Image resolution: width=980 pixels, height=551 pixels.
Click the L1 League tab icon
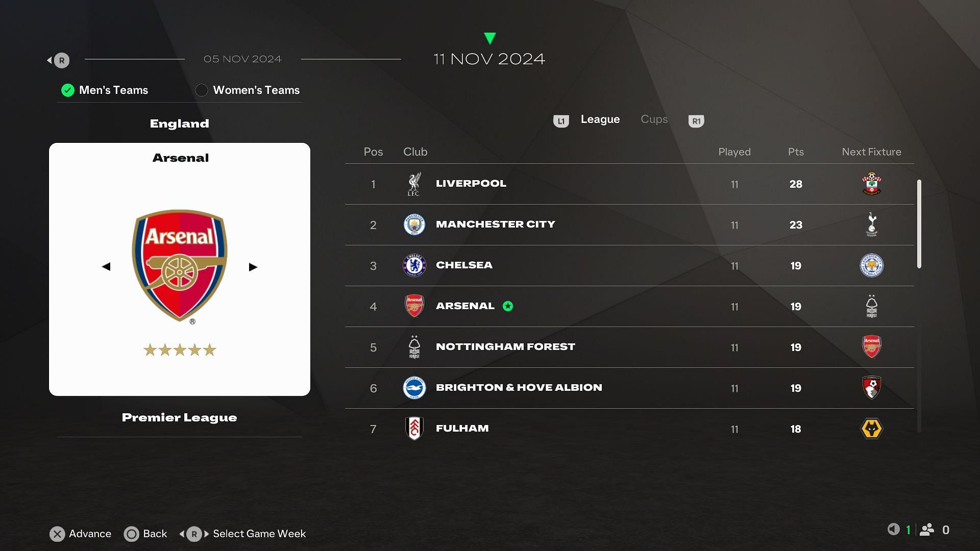[x=560, y=120]
